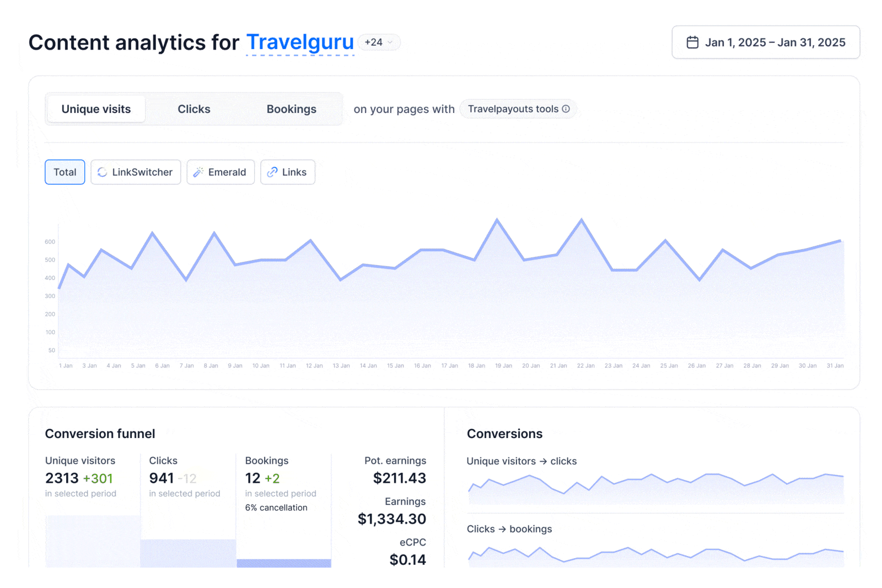The width and height of the screenshot is (882, 588).
Task: Click the -12 clicks change value
Action: click(187, 479)
